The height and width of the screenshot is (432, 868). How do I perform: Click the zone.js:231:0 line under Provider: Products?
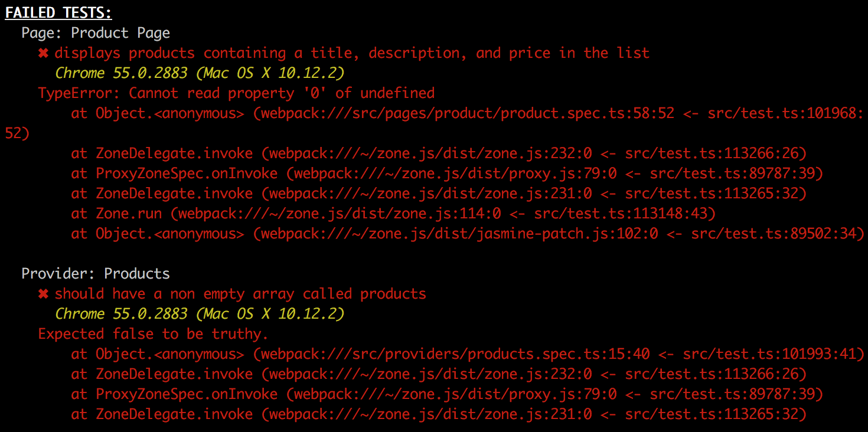439,414
